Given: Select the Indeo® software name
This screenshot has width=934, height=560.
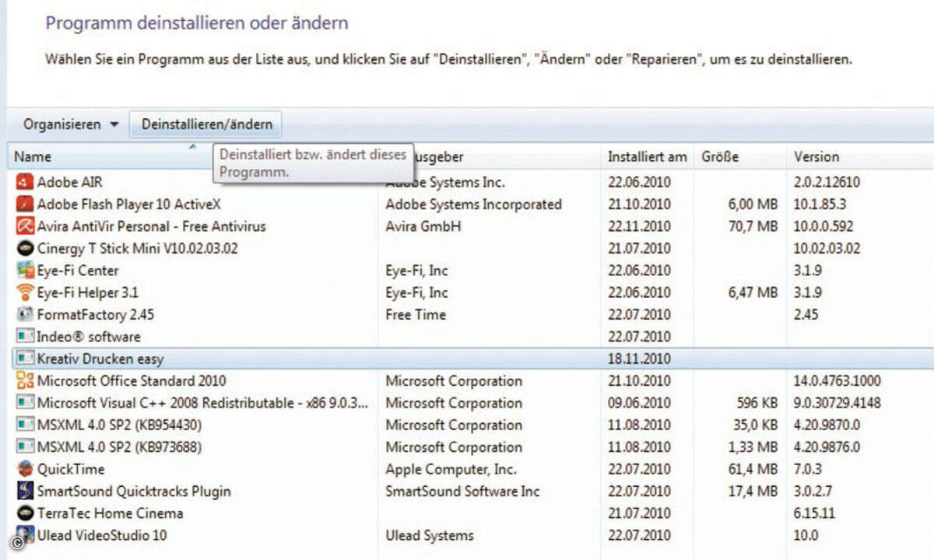Looking at the screenshot, I should [x=89, y=337].
